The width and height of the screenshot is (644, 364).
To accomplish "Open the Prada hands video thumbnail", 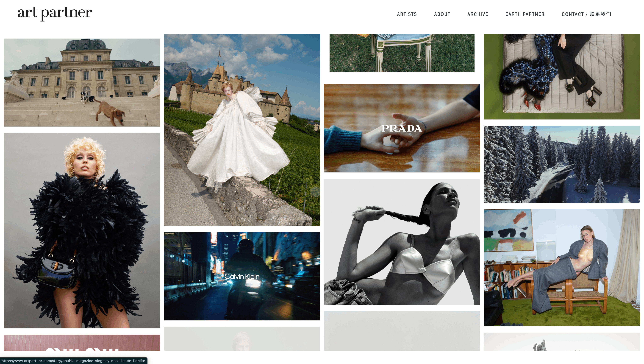I will 402,128.
